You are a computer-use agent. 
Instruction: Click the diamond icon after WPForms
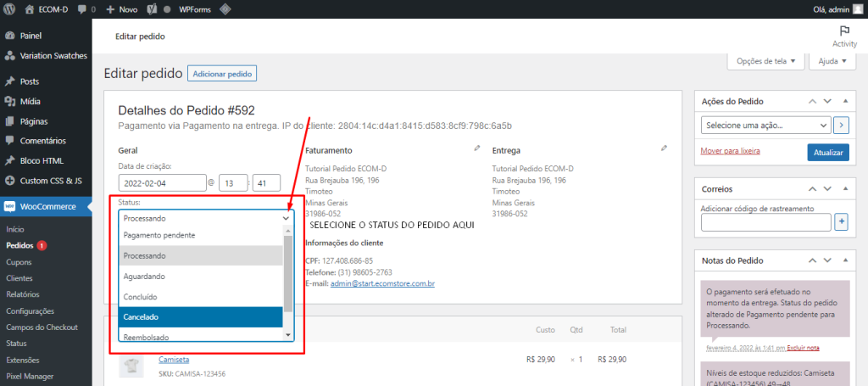click(225, 9)
